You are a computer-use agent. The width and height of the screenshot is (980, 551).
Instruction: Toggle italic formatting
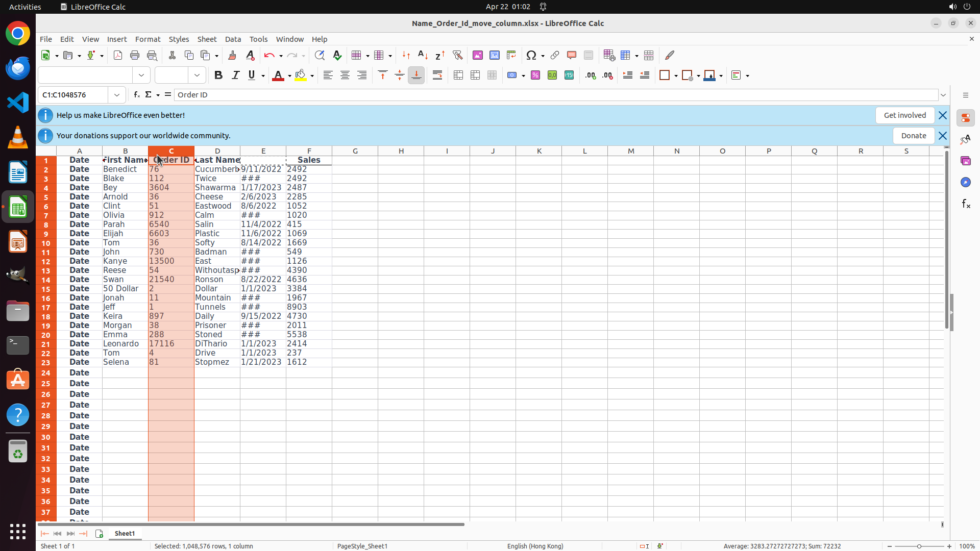(235, 76)
